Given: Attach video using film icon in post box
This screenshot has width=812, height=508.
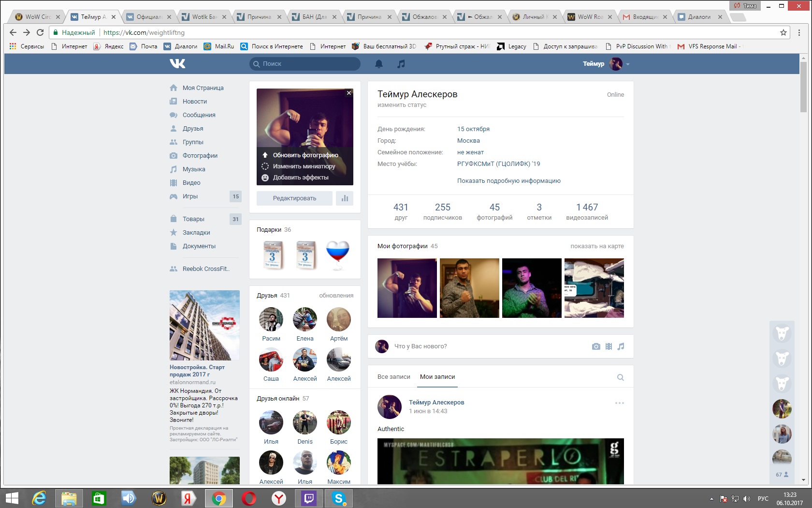Looking at the screenshot, I should pyautogui.click(x=609, y=346).
